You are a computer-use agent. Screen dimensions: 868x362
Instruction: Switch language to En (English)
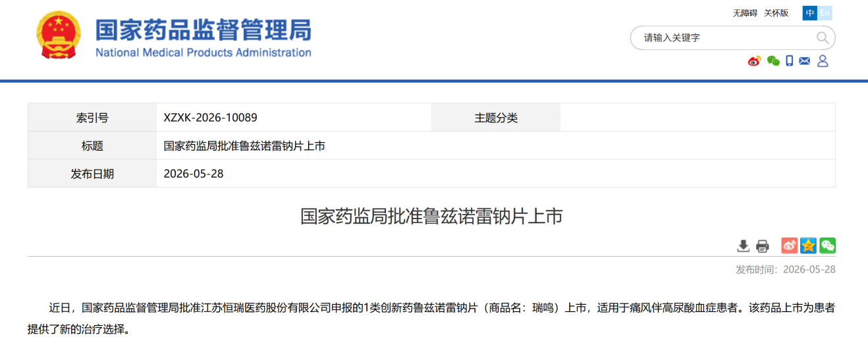[825, 13]
